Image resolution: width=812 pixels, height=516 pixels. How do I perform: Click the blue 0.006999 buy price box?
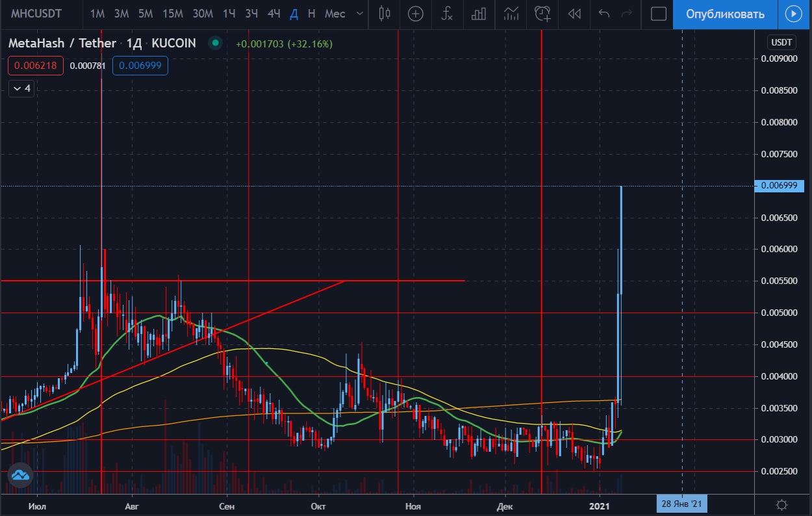140,66
